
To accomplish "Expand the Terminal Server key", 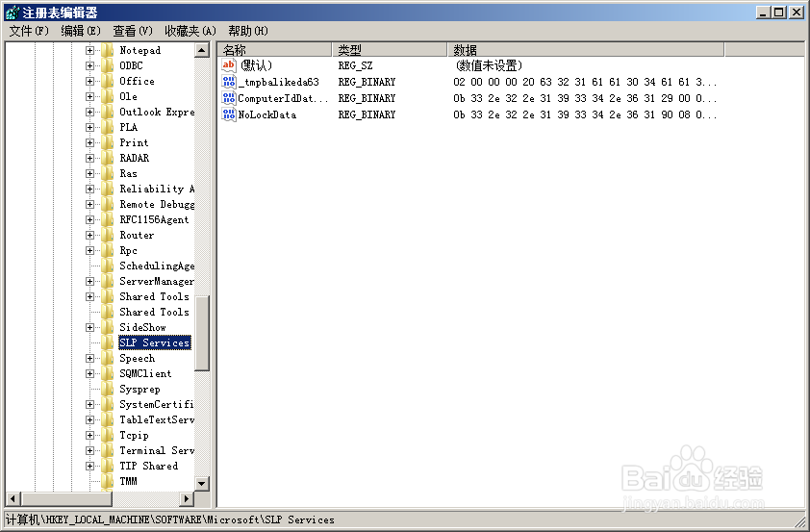I will point(89,450).
